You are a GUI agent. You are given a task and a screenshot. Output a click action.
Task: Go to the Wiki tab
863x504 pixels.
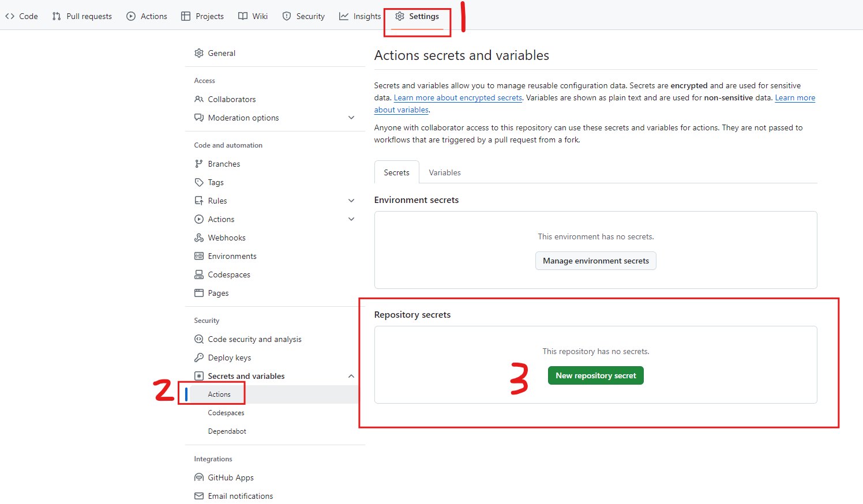pyautogui.click(x=253, y=16)
